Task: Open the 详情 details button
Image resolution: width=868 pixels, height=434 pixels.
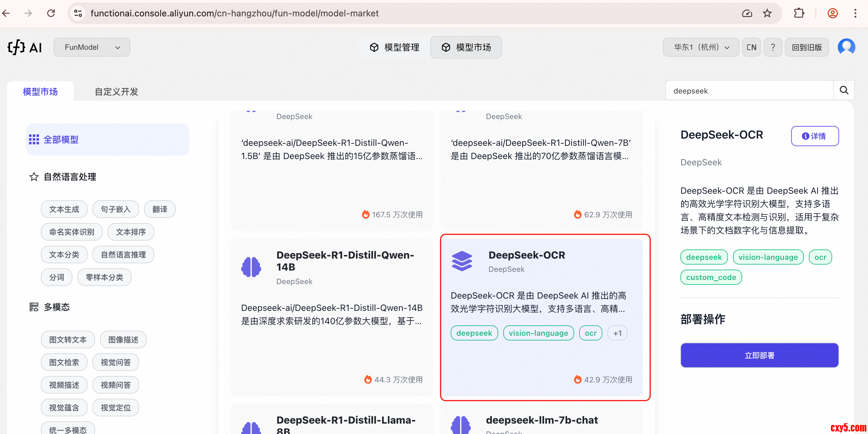Action: 814,136
